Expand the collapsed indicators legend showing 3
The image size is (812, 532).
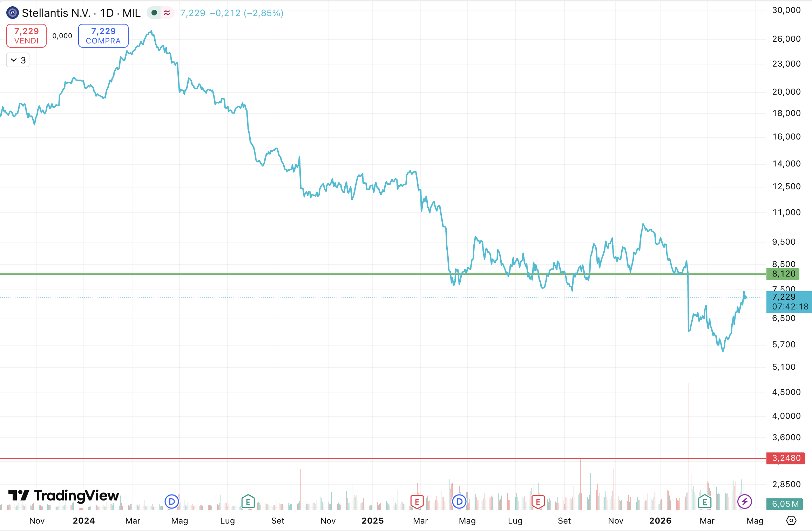tap(18, 60)
